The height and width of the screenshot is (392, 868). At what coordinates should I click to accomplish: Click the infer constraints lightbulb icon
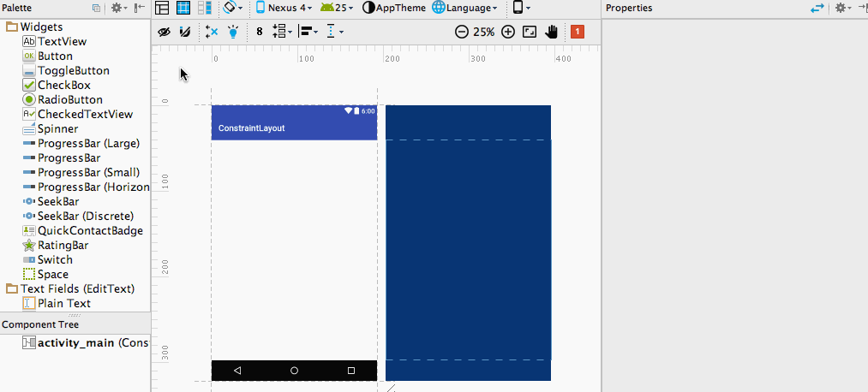(x=234, y=32)
